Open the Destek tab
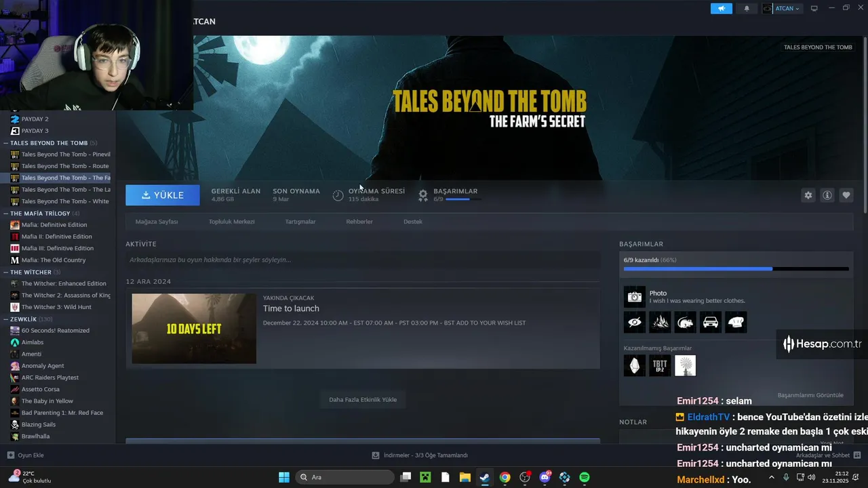 tap(413, 222)
